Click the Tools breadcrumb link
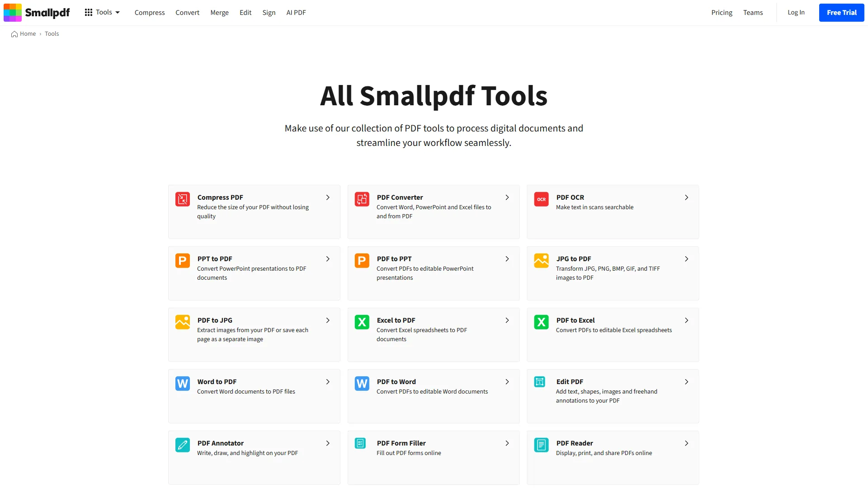The width and height of the screenshot is (868, 488). coord(52,34)
